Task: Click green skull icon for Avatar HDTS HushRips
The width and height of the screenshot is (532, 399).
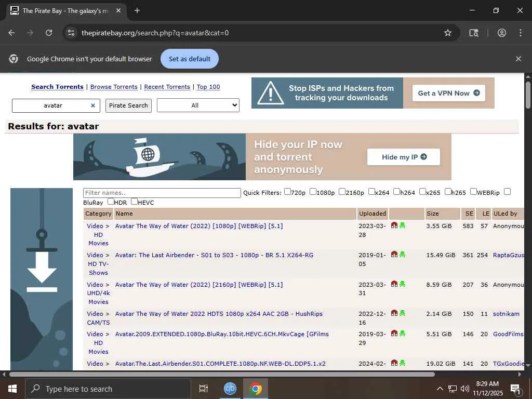Action: tap(403, 313)
